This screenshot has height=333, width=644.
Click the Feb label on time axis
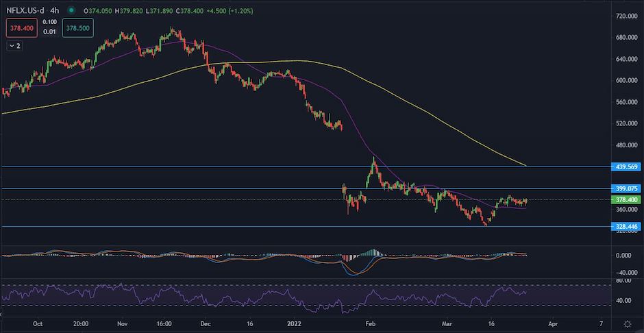coord(371,323)
